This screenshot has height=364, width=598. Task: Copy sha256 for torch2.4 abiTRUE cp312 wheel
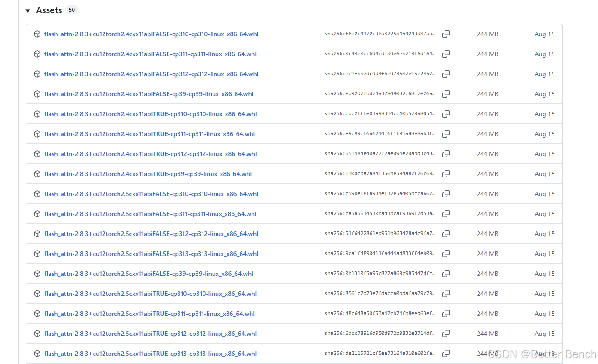pos(446,154)
